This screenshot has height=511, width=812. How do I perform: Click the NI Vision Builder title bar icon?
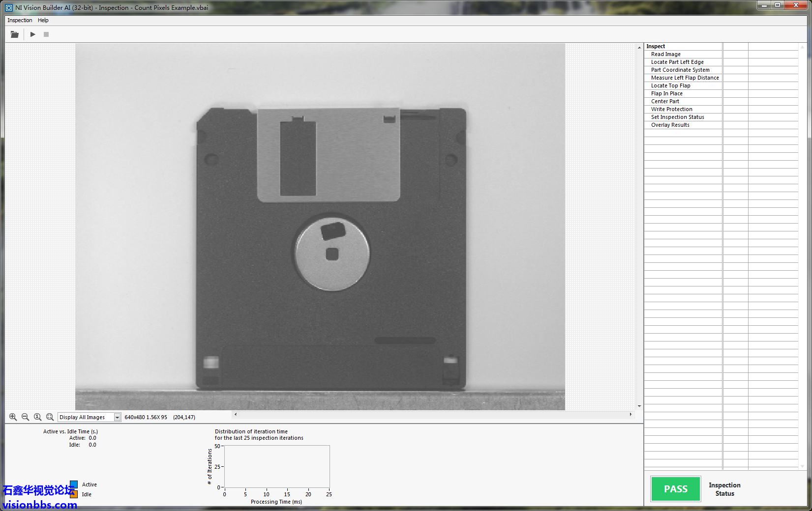pos(9,7)
